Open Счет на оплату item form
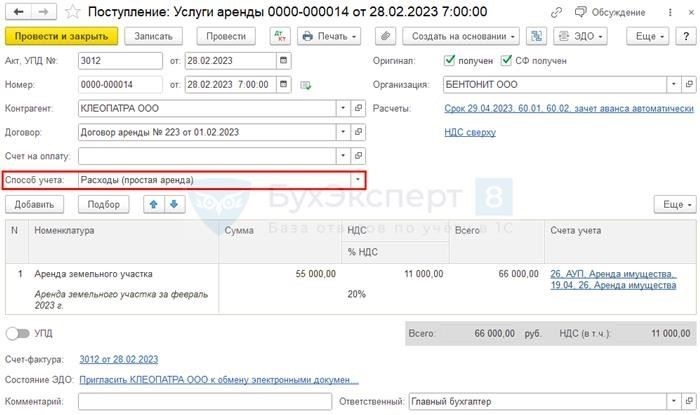The height and width of the screenshot is (415, 700). (x=358, y=156)
